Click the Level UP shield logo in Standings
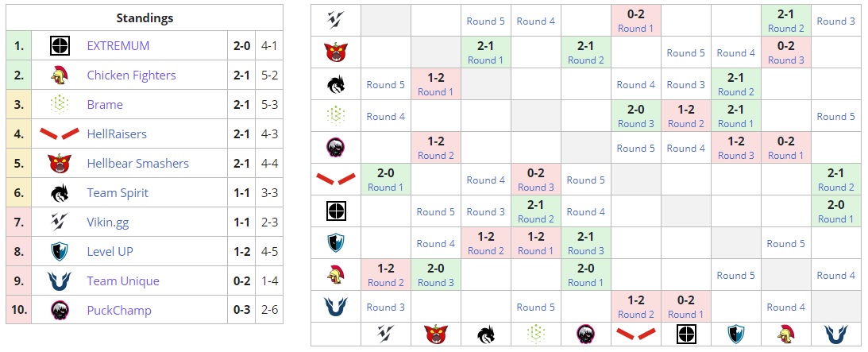 pyautogui.click(x=60, y=252)
